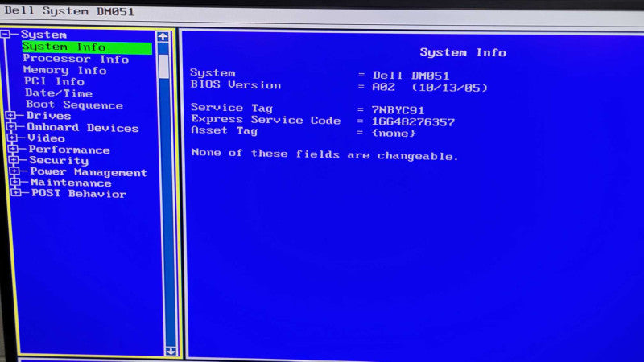This screenshot has height=362, width=644.
Task: Select the Video label
Action: click(x=47, y=138)
